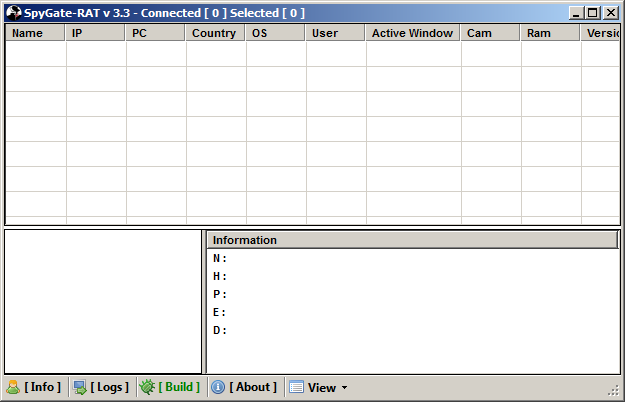The width and height of the screenshot is (625, 402).
Task: Click the View list icon
Action: point(296,387)
